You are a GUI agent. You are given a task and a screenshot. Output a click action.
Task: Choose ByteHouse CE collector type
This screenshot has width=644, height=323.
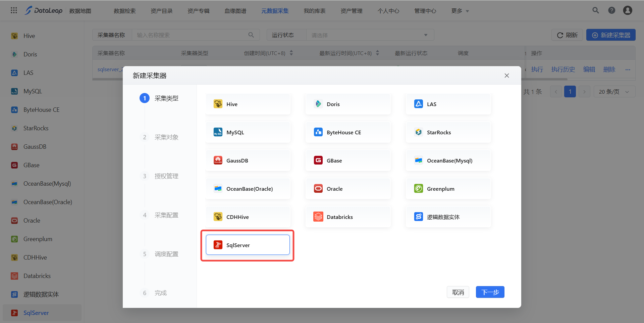tap(348, 132)
